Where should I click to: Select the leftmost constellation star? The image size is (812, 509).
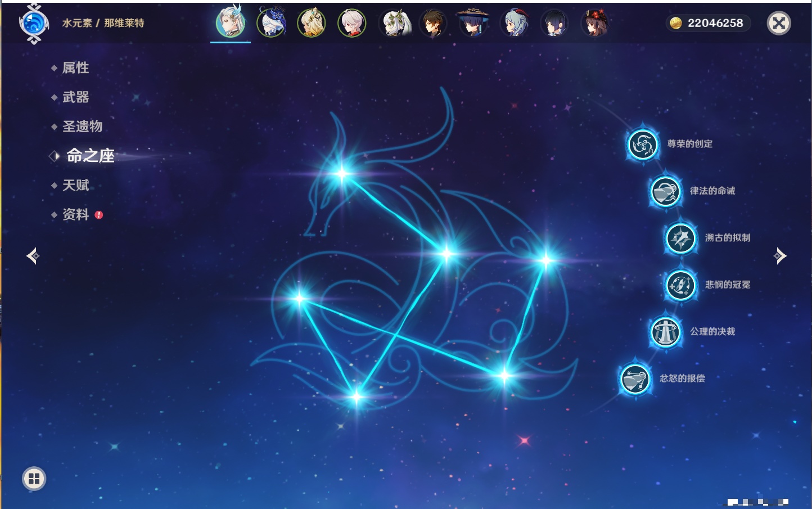point(299,299)
